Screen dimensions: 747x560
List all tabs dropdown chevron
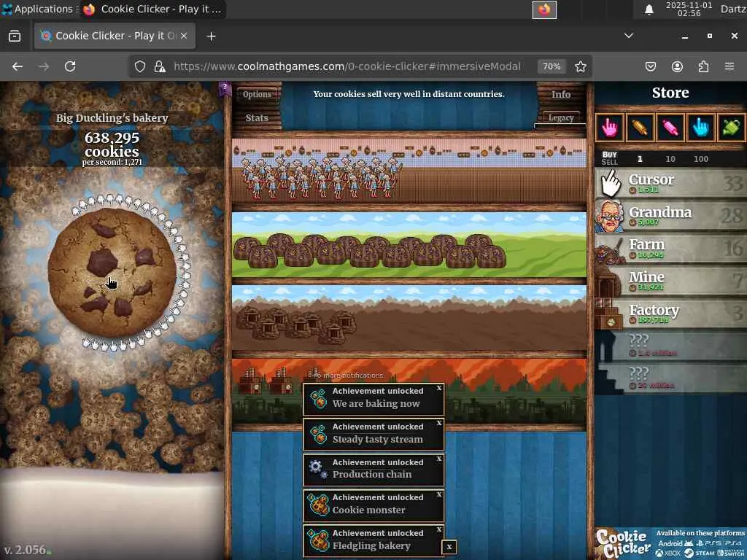click(629, 36)
